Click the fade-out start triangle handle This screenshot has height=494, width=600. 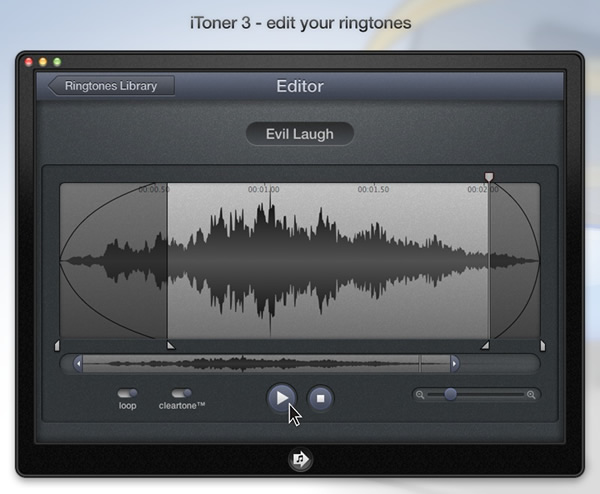(485, 346)
